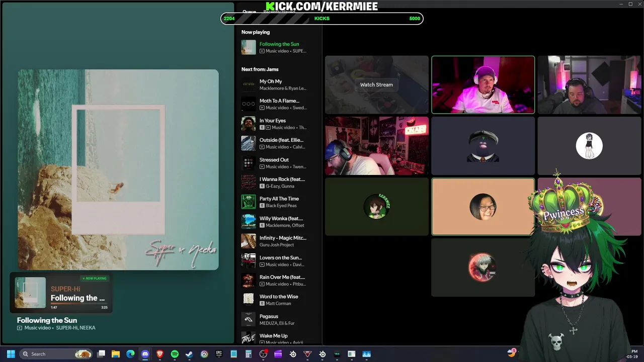Launch Microsoft Edge from the taskbar

[130, 354]
